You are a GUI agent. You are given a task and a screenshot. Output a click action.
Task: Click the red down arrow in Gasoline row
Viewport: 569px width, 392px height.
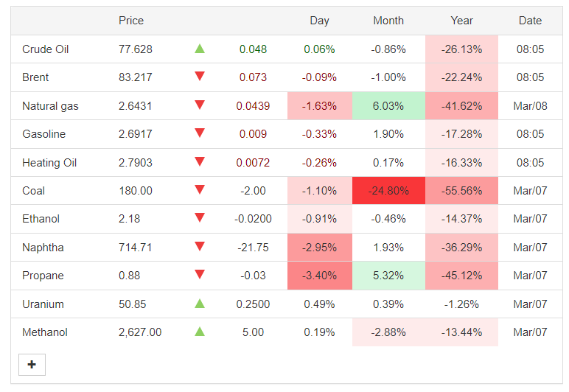pyautogui.click(x=200, y=133)
